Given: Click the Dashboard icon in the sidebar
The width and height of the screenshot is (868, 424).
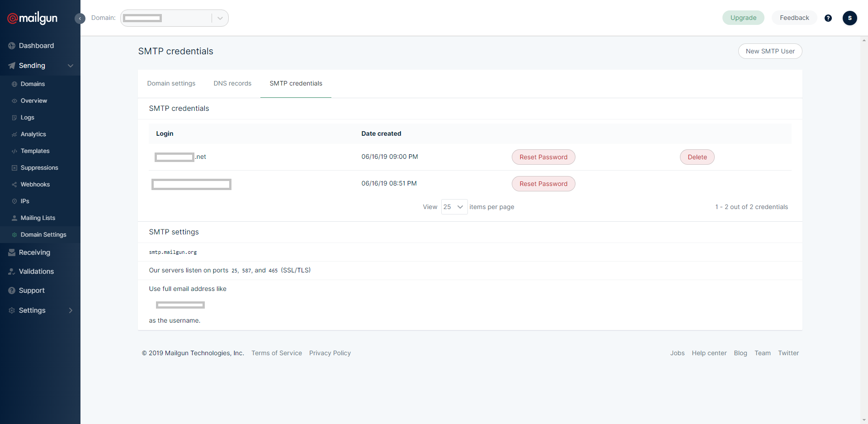Looking at the screenshot, I should pyautogui.click(x=12, y=46).
